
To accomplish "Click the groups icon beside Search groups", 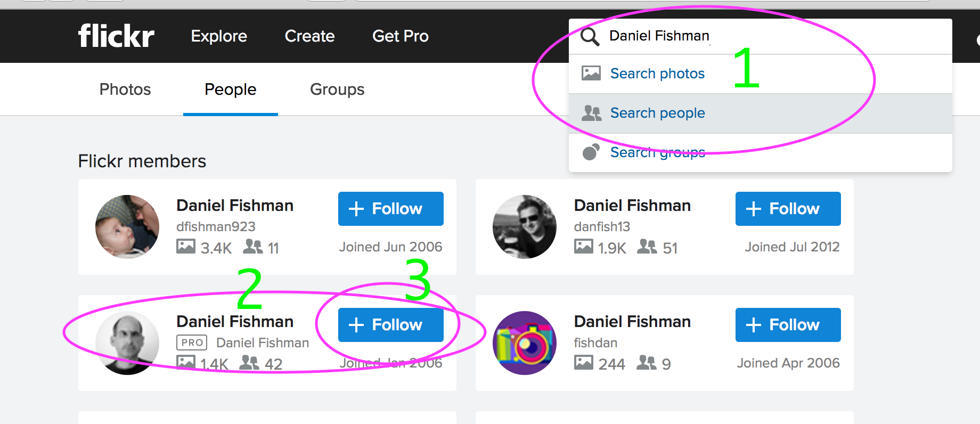I will (x=591, y=152).
